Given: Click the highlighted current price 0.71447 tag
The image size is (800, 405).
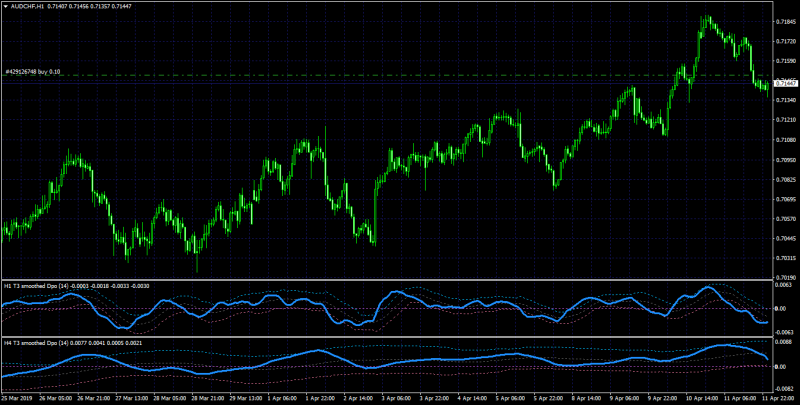Looking at the screenshot, I should point(787,83).
